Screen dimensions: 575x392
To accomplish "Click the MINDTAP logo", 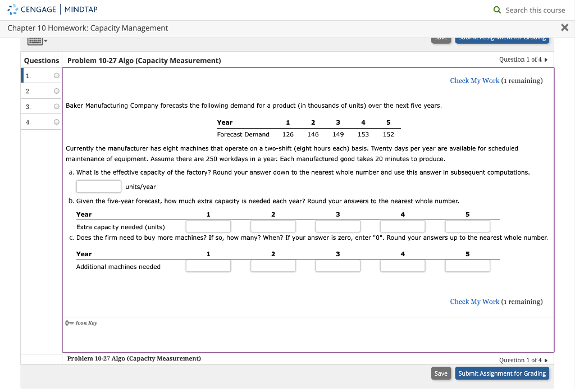I will pos(80,9).
